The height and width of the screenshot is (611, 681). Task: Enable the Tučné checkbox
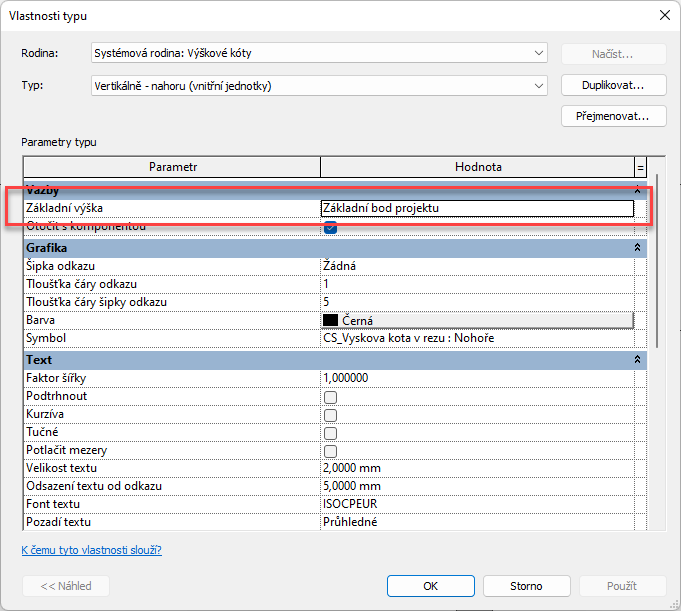[331, 433]
